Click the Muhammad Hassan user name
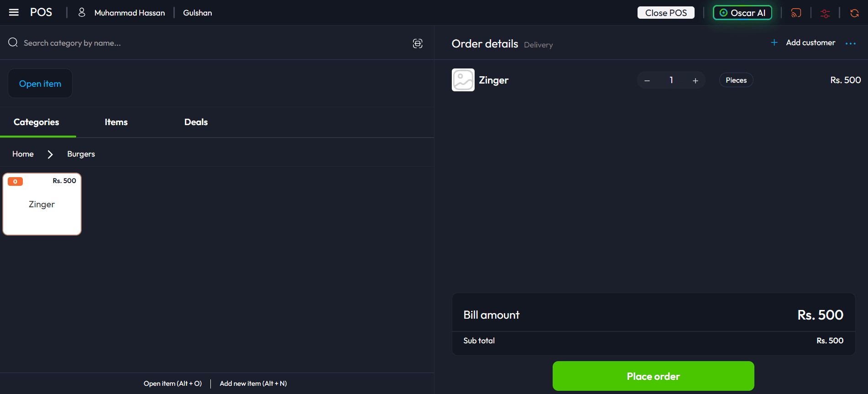This screenshot has height=394, width=868. click(130, 13)
